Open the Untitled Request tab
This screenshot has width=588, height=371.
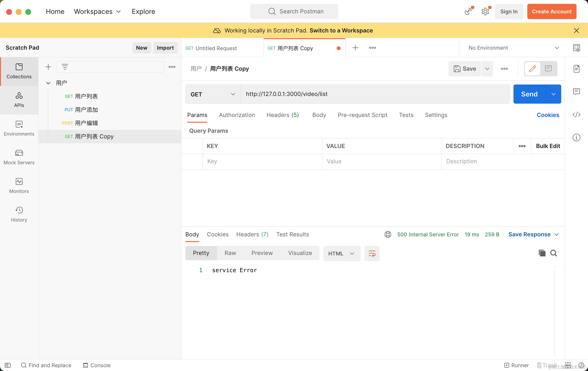tap(216, 48)
